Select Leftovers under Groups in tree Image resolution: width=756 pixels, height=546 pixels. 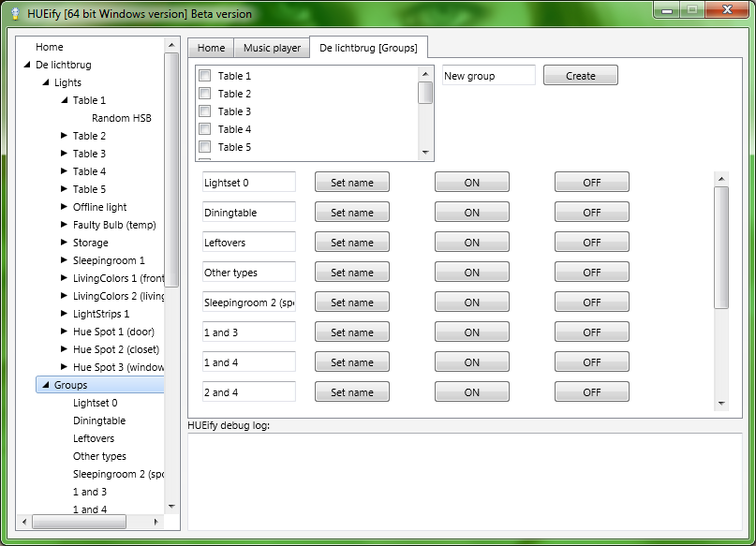click(94, 438)
